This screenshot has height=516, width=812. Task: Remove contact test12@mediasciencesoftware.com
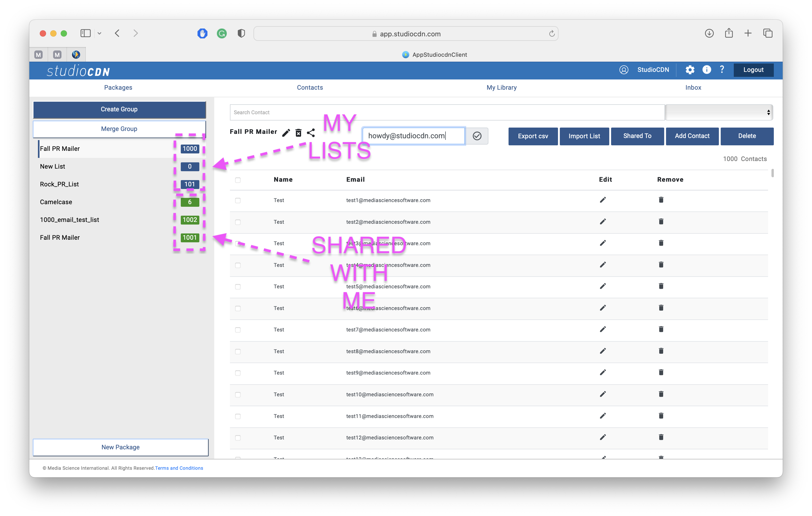coord(661,438)
